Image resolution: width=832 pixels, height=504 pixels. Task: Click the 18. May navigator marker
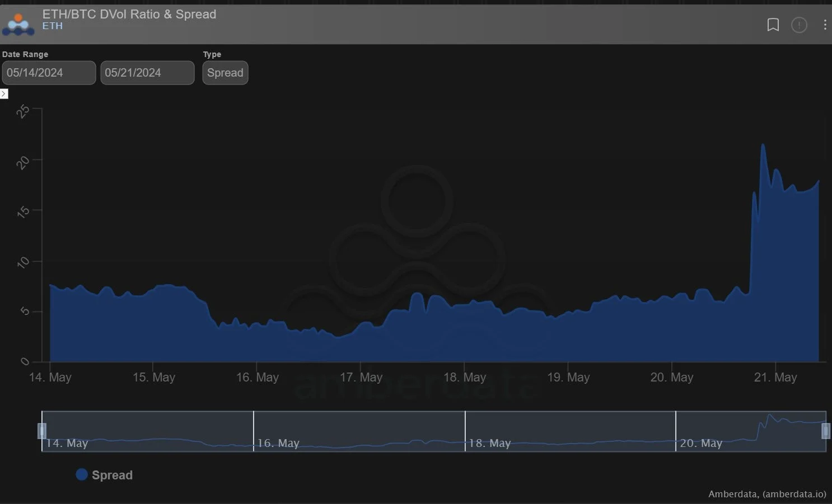[489, 443]
